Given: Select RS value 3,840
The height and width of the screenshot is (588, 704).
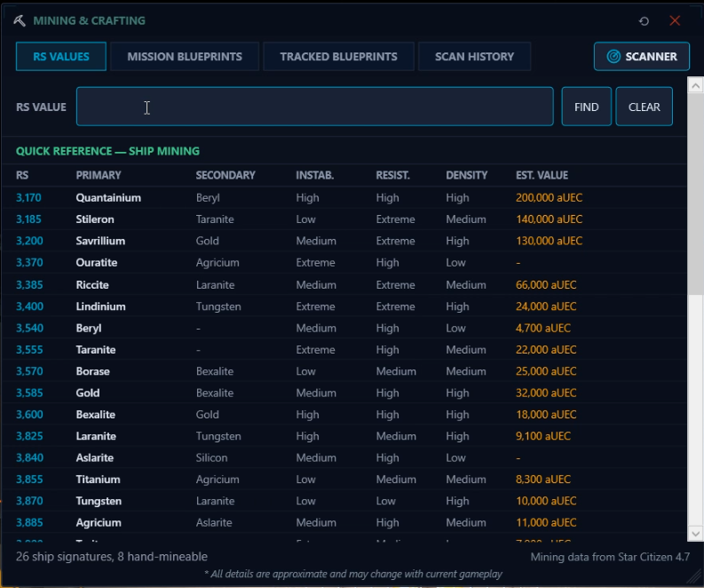Looking at the screenshot, I should (x=29, y=457).
